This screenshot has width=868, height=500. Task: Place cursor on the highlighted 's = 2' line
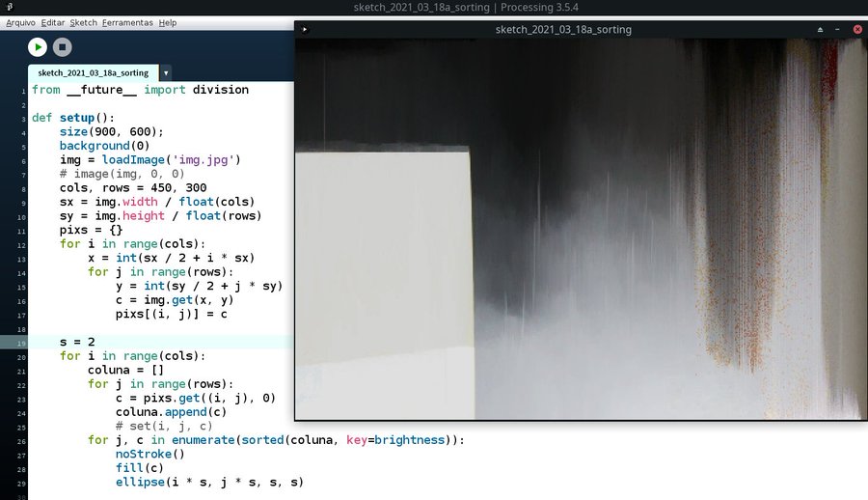tap(77, 342)
